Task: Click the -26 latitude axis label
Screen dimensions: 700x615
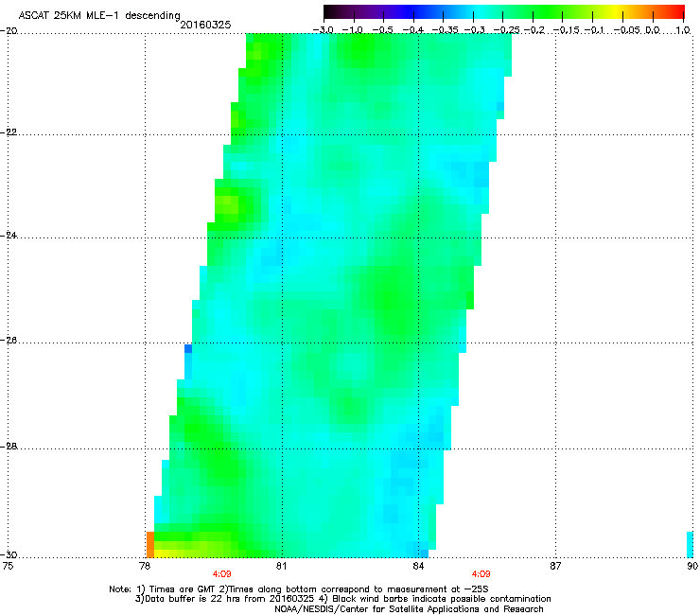Action: click(x=9, y=340)
